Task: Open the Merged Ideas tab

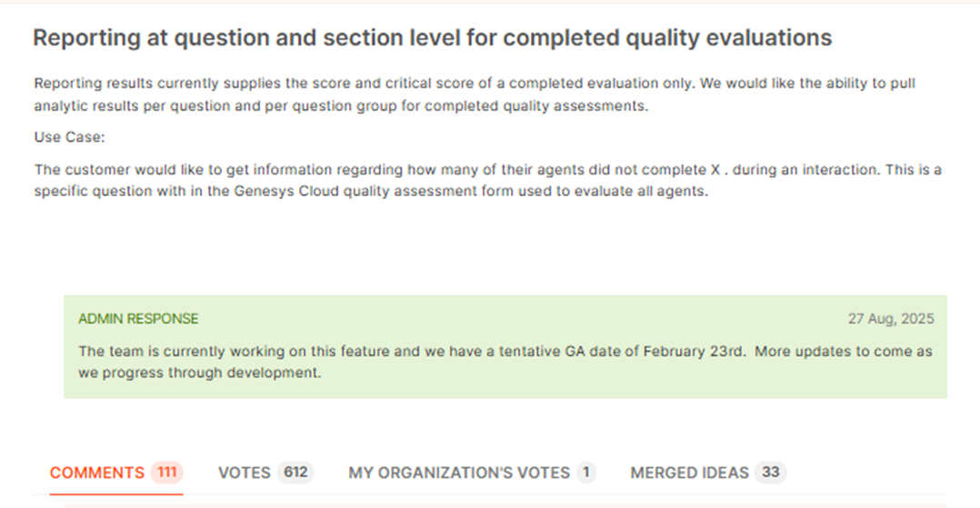Action: (x=689, y=473)
